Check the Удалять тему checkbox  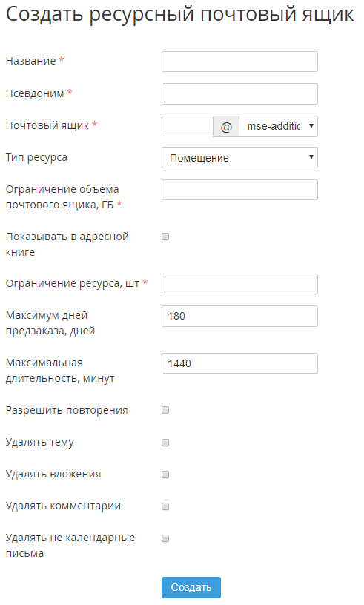165,443
